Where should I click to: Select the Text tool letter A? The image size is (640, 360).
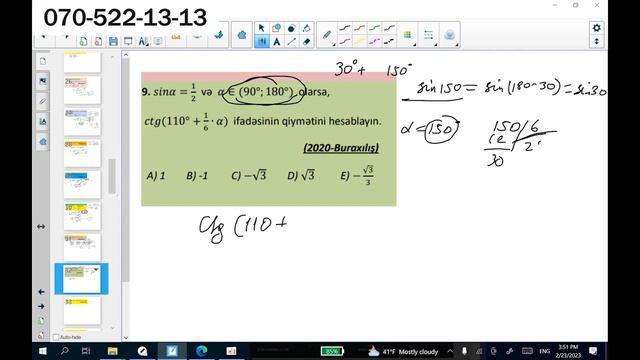276,42
